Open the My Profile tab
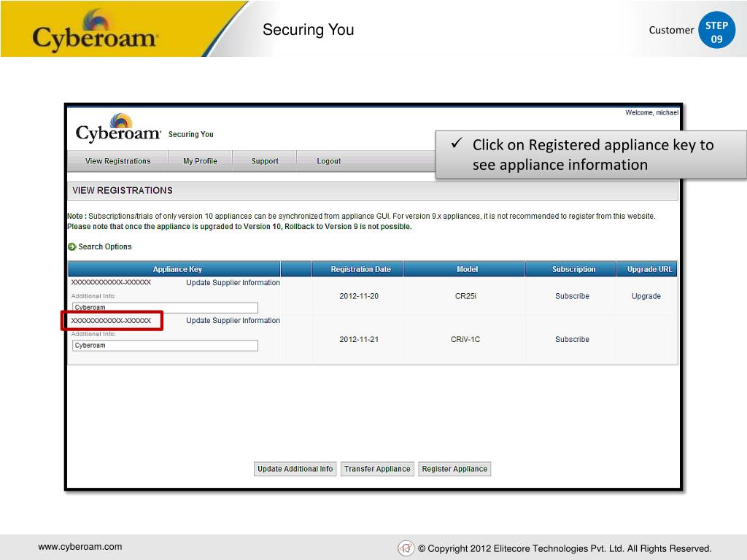 [x=200, y=161]
